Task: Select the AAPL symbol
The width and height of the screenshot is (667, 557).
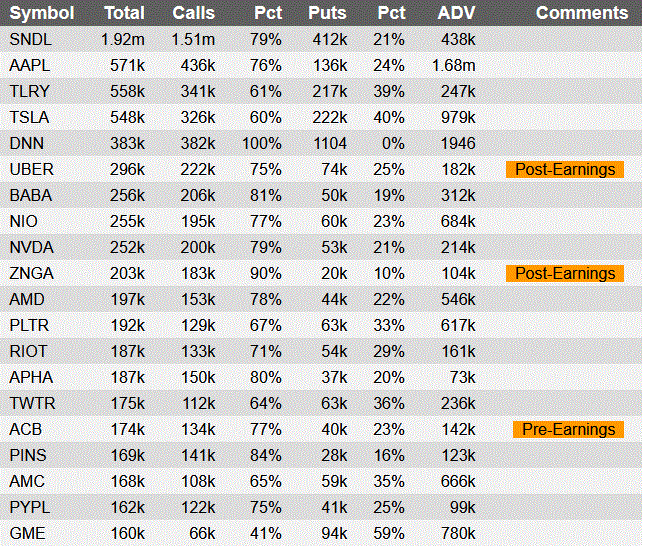Action: coord(28,65)
